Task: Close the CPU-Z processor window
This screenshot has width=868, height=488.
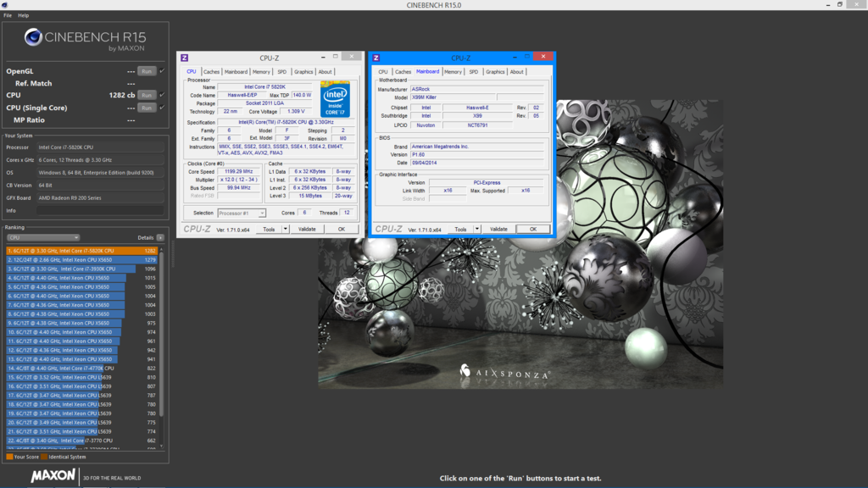Action: tap(352, 57)
